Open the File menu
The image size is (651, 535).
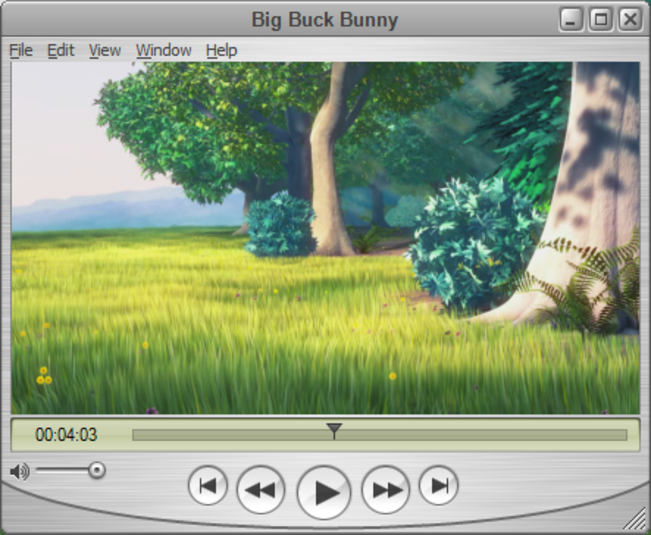click(21, 50)
